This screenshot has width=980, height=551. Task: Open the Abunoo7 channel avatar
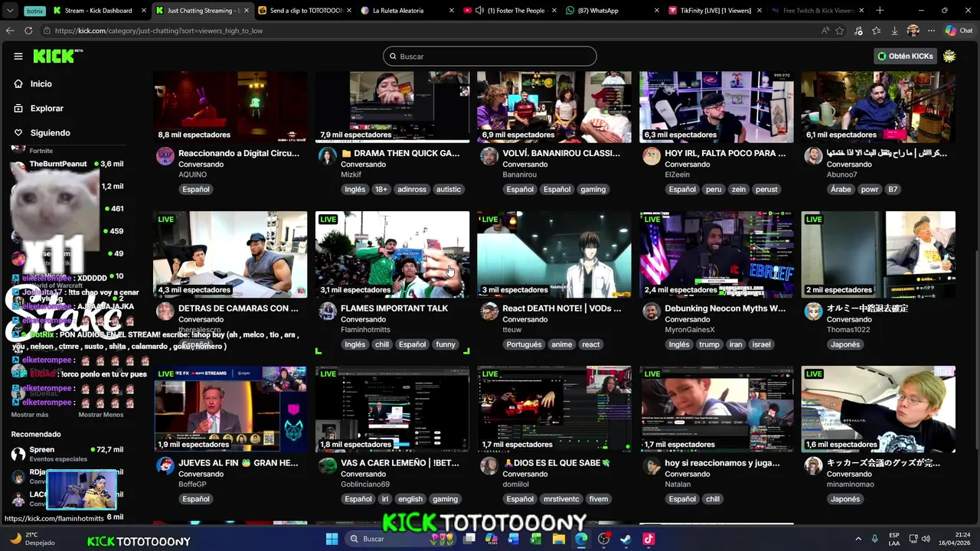pyautogui.click(x=813, y=157)
